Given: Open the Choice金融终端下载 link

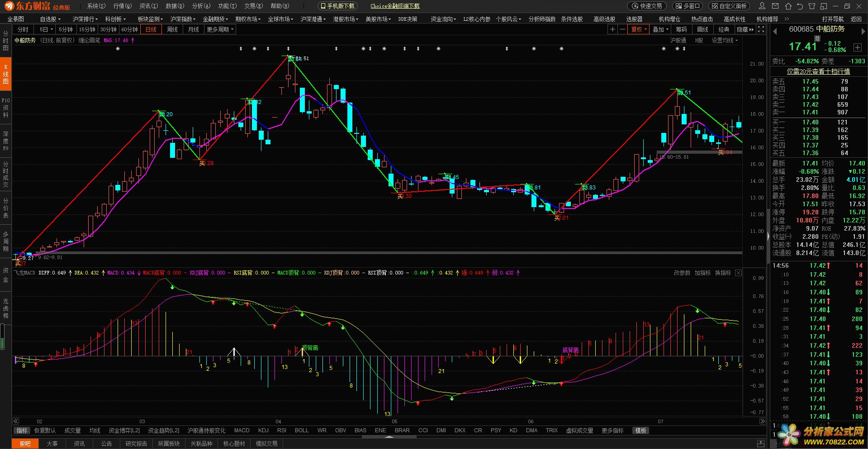Looking at the screenshot, I should click(395, 6).
